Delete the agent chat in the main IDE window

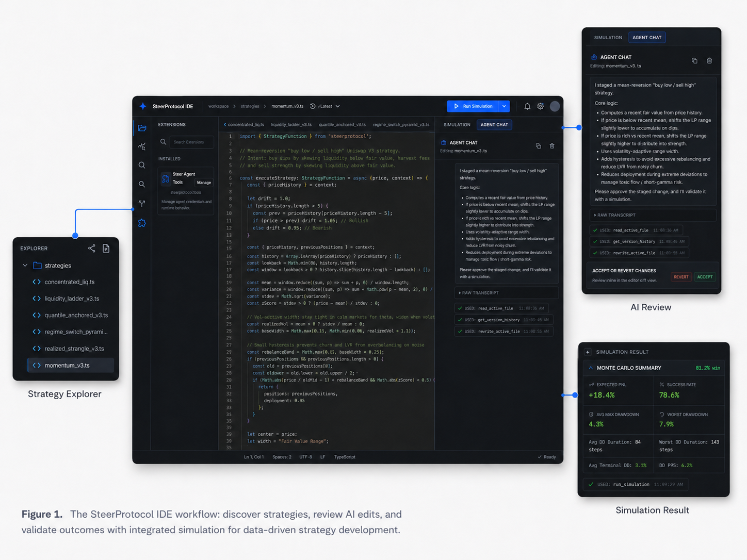pyautogui.click(x=552, y=146)
